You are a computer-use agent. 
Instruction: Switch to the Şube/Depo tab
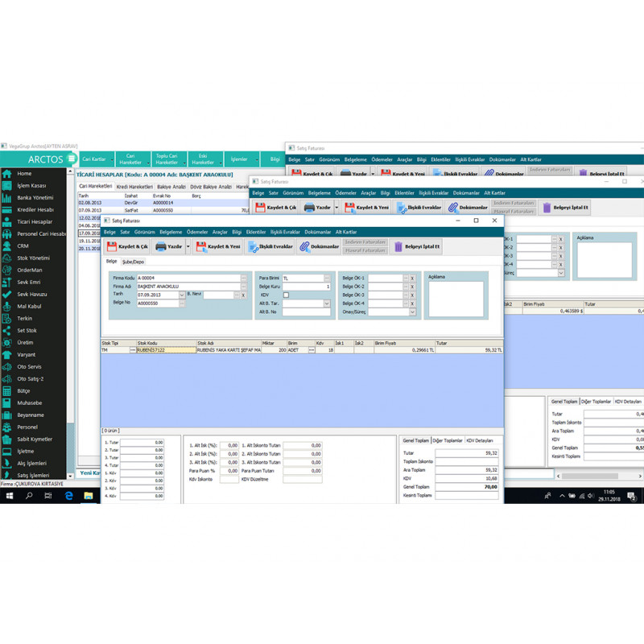[133, 262]
